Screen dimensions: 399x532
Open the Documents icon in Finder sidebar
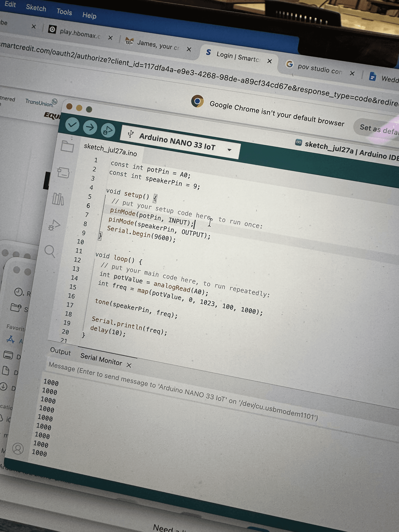[x=6, y=371]
